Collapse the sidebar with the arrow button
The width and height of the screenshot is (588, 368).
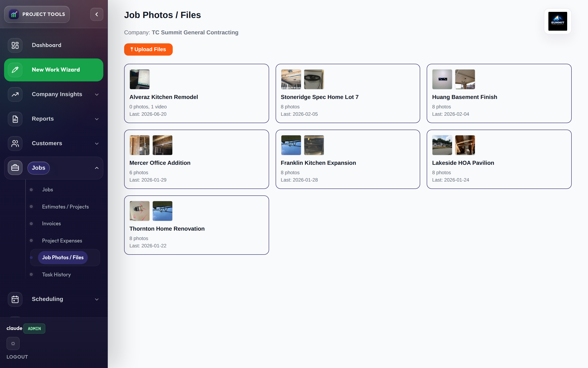coord(97,14)
